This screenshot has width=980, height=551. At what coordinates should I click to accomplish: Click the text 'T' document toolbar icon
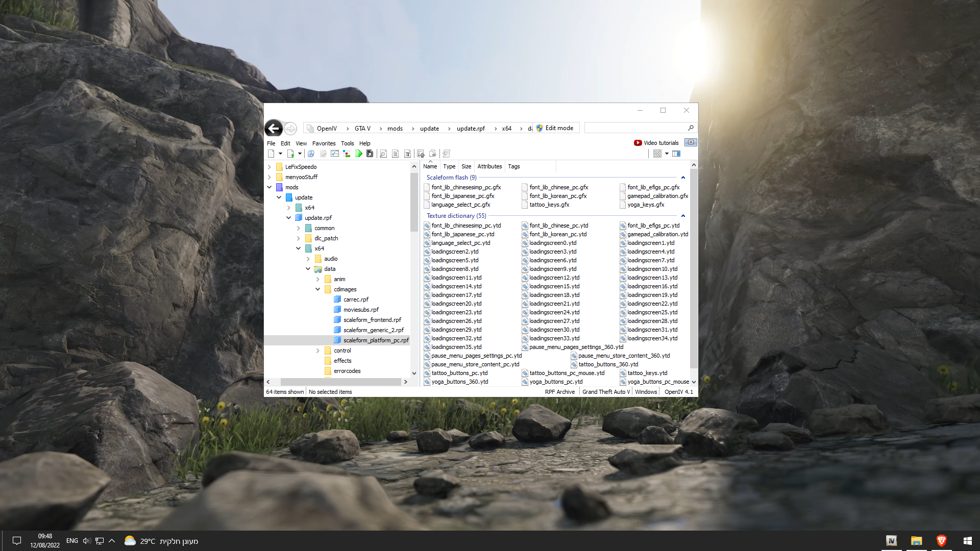[407, 154]
